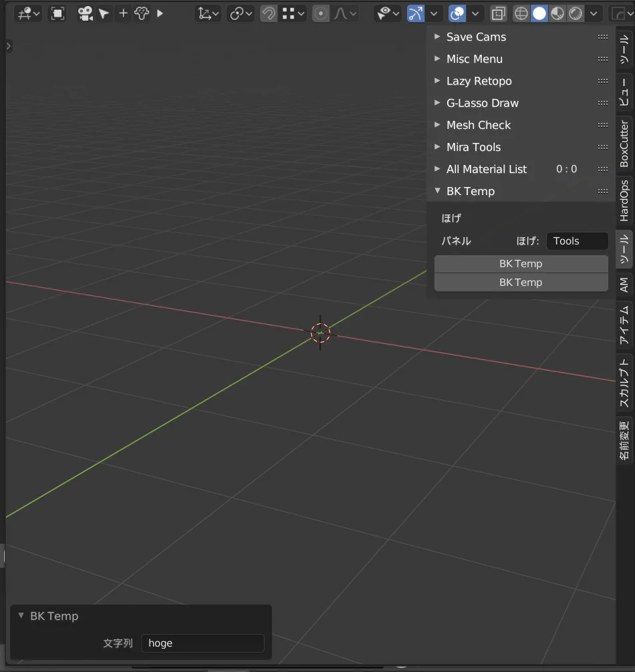
Task: Click the plus icon next to the select arrow
Action: click(x=122, y=13)
